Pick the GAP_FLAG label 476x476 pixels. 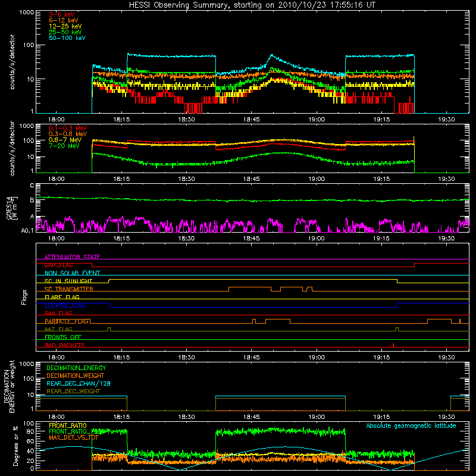(58, 265)
